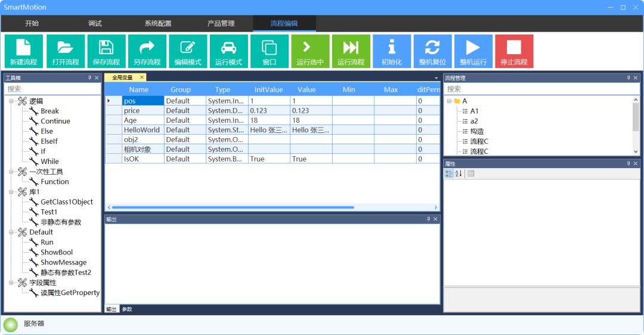Viewport: 644px width, 335px height.
Task: Open the document tab list dropdown arrow
Action: [x=436, y=78]
